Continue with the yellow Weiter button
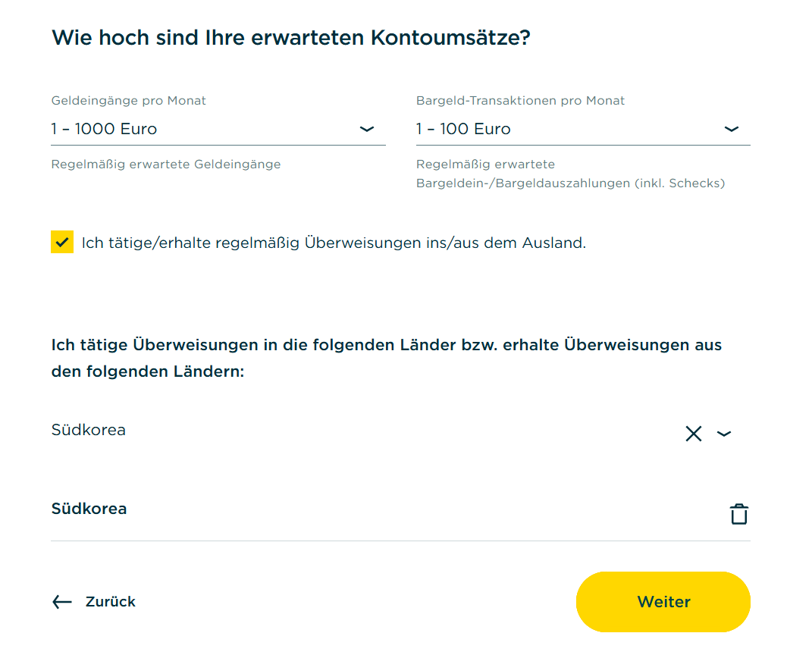This screenshot has width=812, height=655. [x=663, y=602]
